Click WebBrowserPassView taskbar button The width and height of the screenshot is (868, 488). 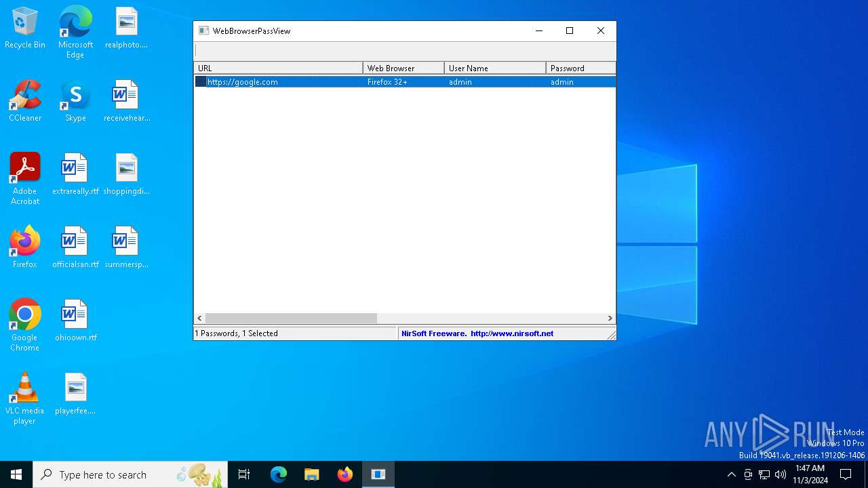pos(378,474)
